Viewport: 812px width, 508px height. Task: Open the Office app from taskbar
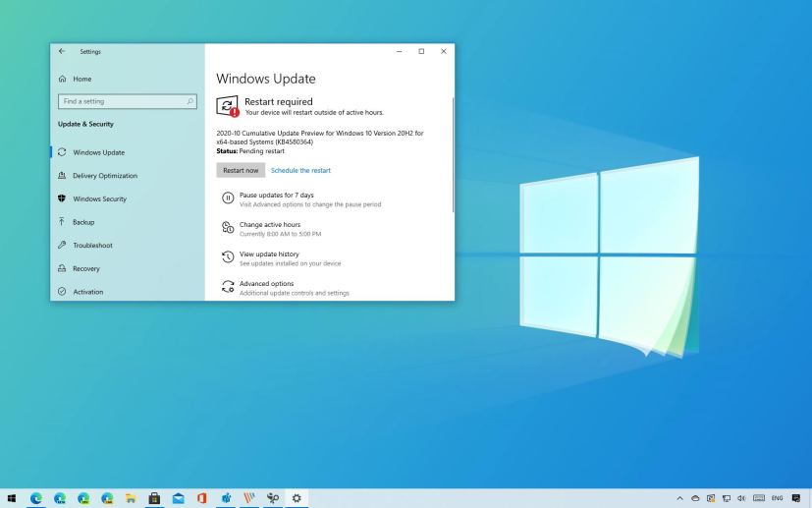pyautogui.click(x=202, y=498)
